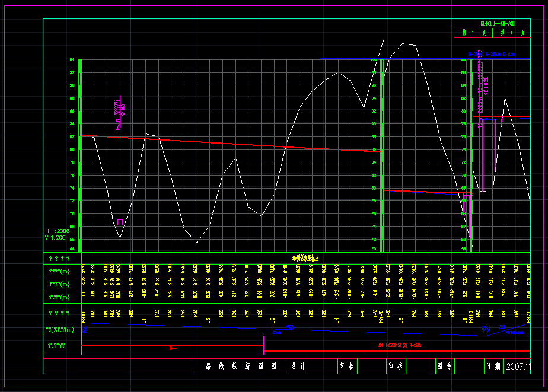The height and width of the screenshot is (392, 548).
Task: Click the small magenta square culvert marker
Action: point(120,222)
